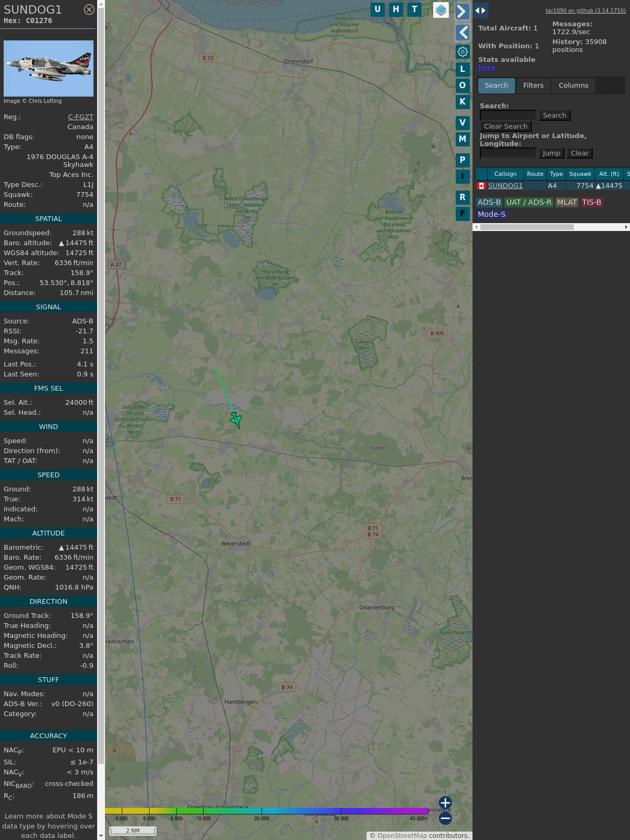Click the Mode-S legend label
Screen dimensions: 630x840
[x=491, y=214]
